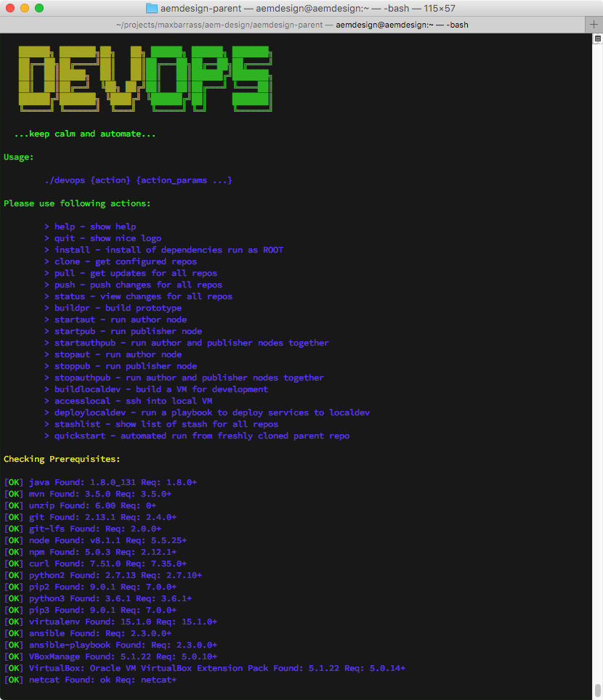
Task: Click the virtualenv Found 15.1.0 line
Action: [x=110, y=622]
